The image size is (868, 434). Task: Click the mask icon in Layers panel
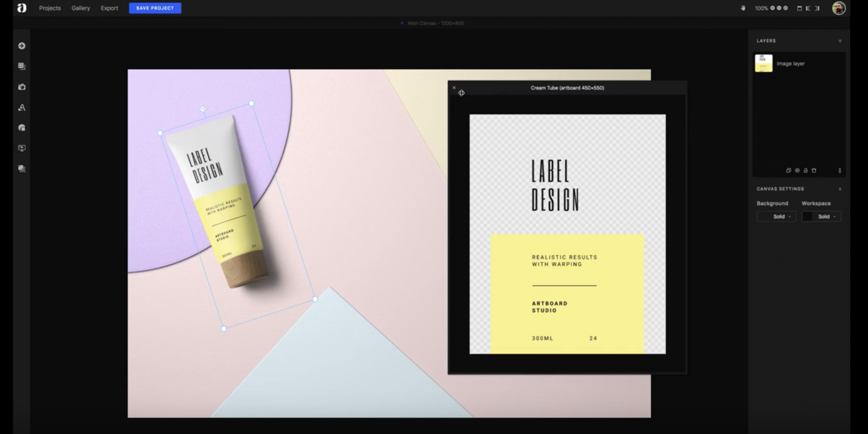pyautogui.click(x=797, y=170)
